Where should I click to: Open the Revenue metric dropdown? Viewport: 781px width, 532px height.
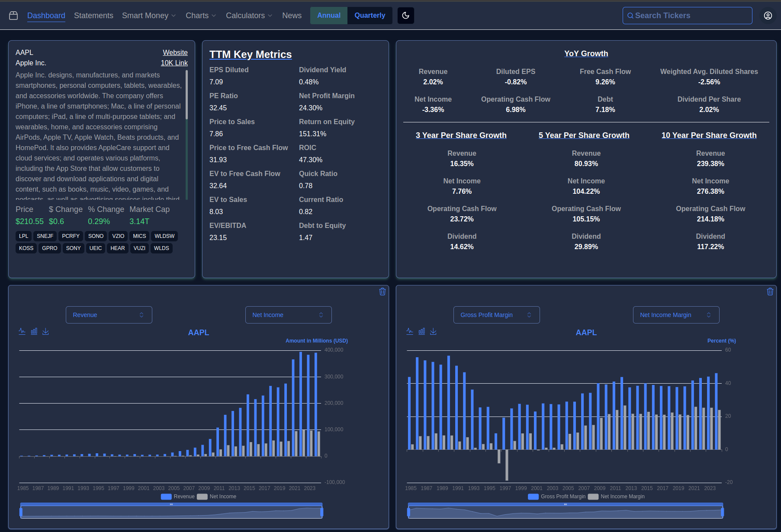click(x=109, y=315)
